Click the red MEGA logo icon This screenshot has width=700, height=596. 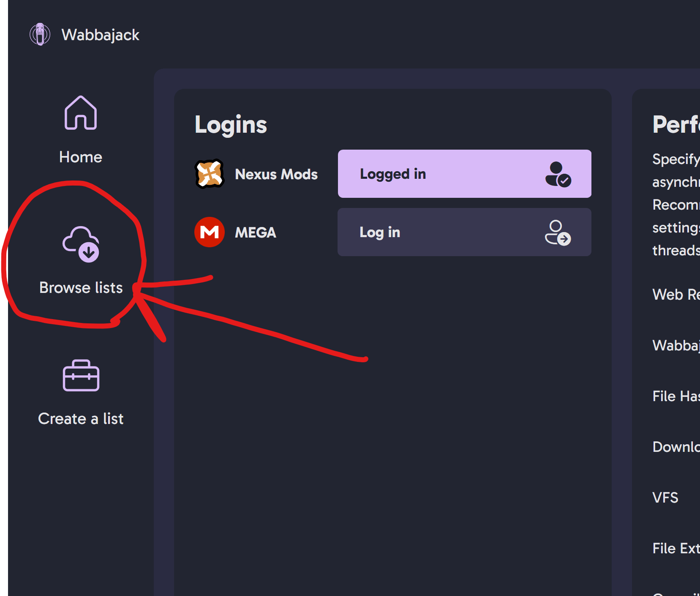210,232
